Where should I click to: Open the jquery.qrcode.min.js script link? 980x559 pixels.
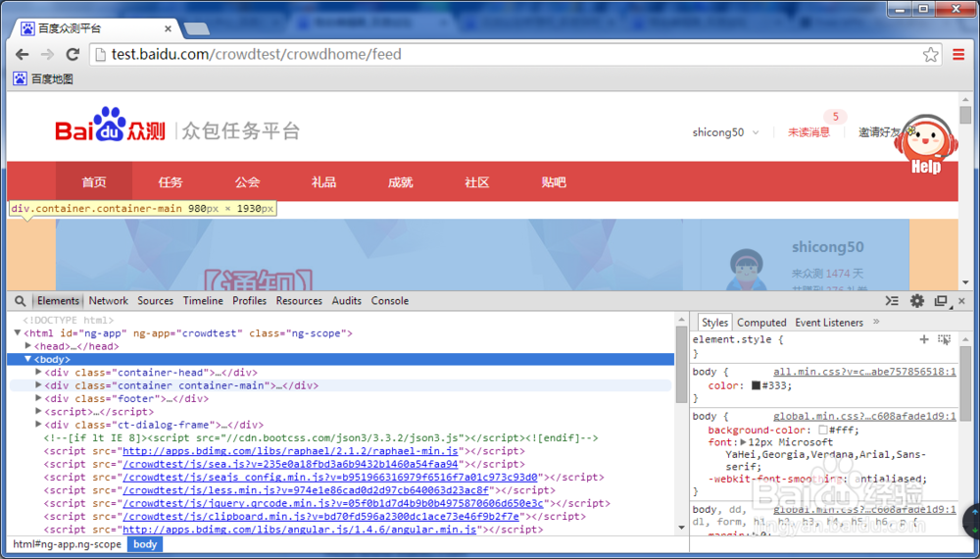tap(333, 503)
